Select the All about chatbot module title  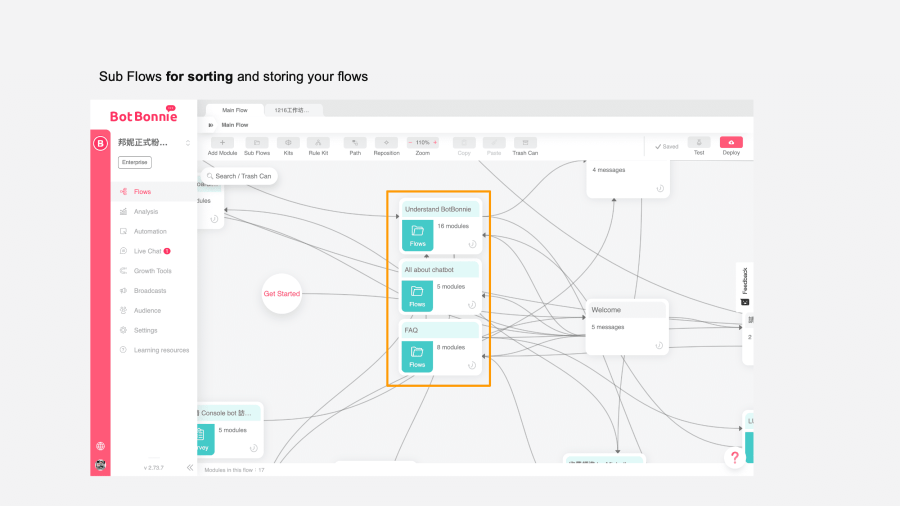tap(429, 270)
